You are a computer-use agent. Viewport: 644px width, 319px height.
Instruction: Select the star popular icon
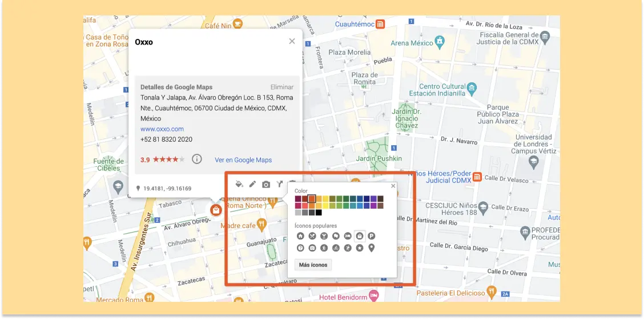point(360,248)
